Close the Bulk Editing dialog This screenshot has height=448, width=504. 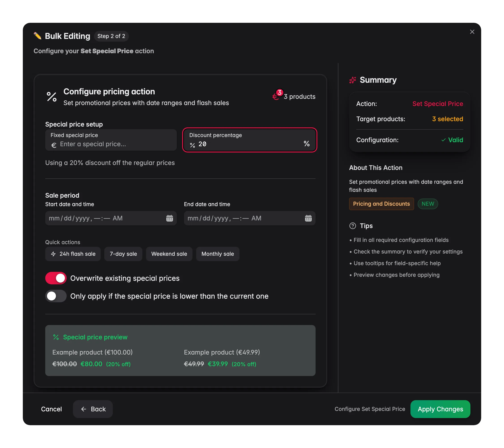[x=472, y=32]
